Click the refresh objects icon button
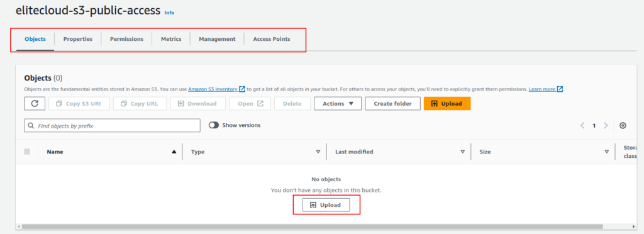The image size is (644, 234). (35, 103)
